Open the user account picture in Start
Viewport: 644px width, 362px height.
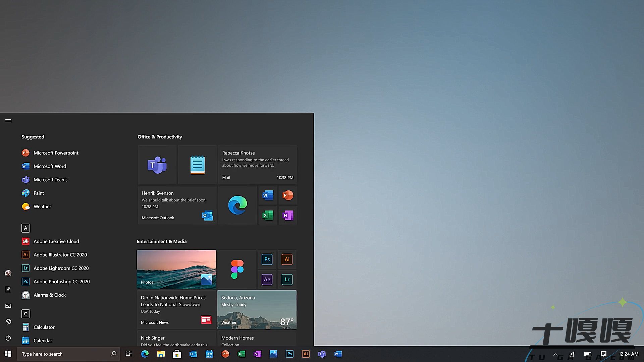[8, 273]
